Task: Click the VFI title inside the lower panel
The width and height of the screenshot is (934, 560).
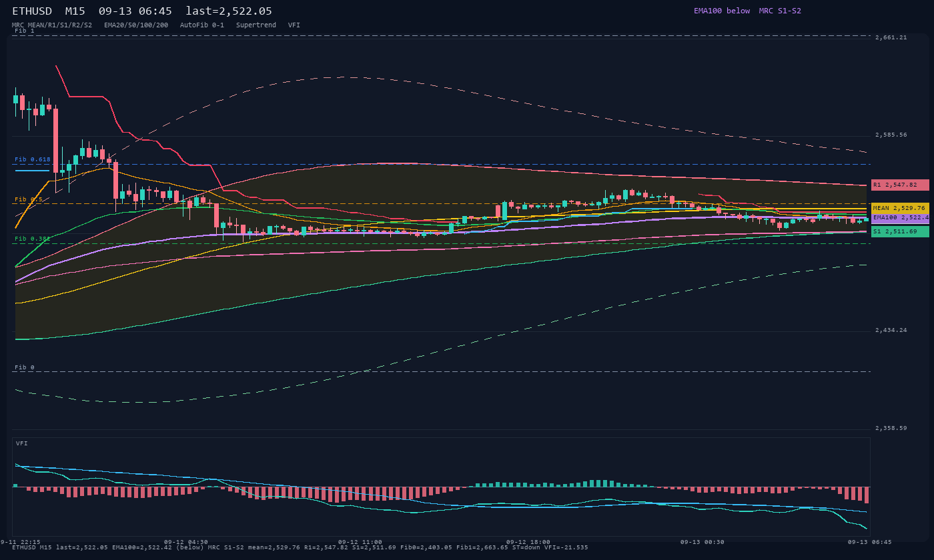Action: click(x=22, y=443)
